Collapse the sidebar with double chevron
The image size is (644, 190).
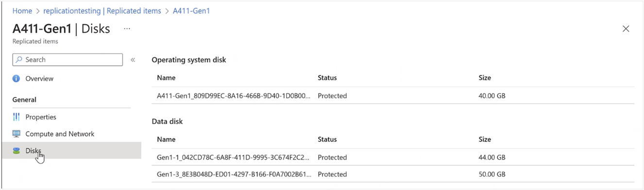pyautogui.click(x=133, y=60)
